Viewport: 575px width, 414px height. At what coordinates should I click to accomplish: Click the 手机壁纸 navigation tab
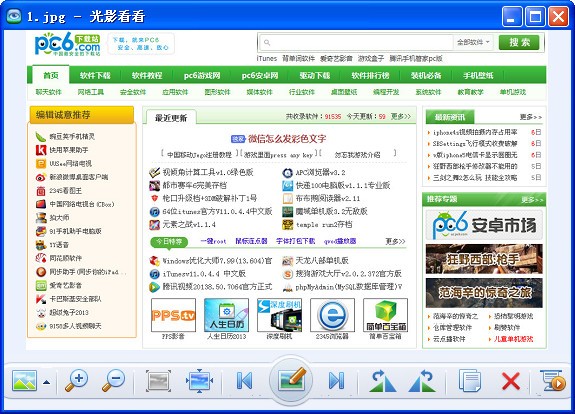[478, 76]
